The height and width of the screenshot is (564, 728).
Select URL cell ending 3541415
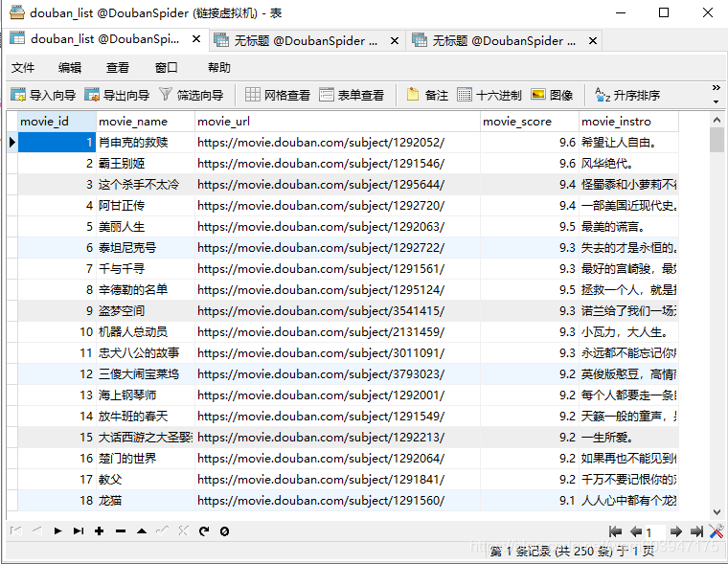click(x=337, y=311)
